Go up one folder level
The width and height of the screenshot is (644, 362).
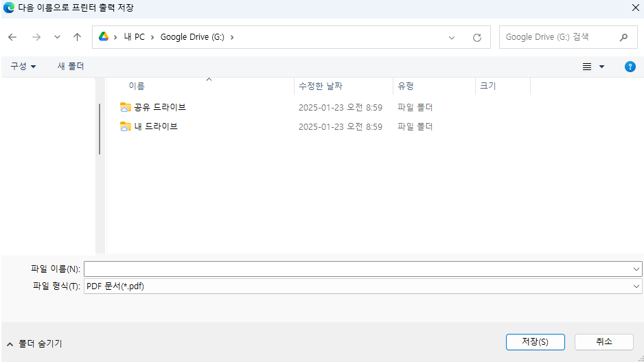point(77,37)
